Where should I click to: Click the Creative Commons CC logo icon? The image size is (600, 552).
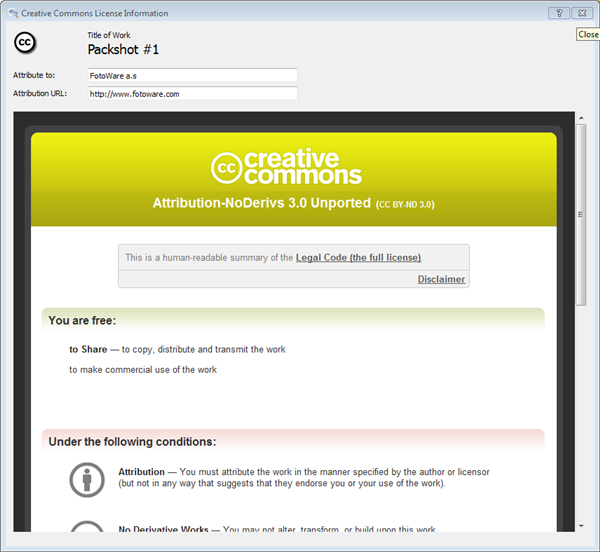pos(25,42)
